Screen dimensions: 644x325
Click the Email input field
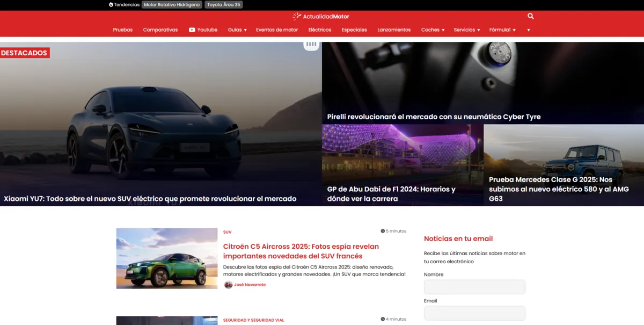(x=475, y=313)
